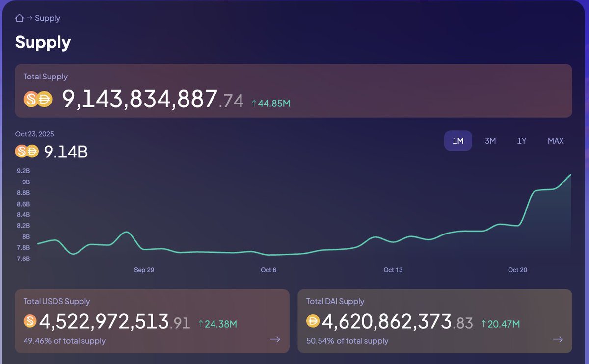Viewport: 589px width, 364px height.
Task: Click 50.54% of total supply text
Action: [348, 341]
